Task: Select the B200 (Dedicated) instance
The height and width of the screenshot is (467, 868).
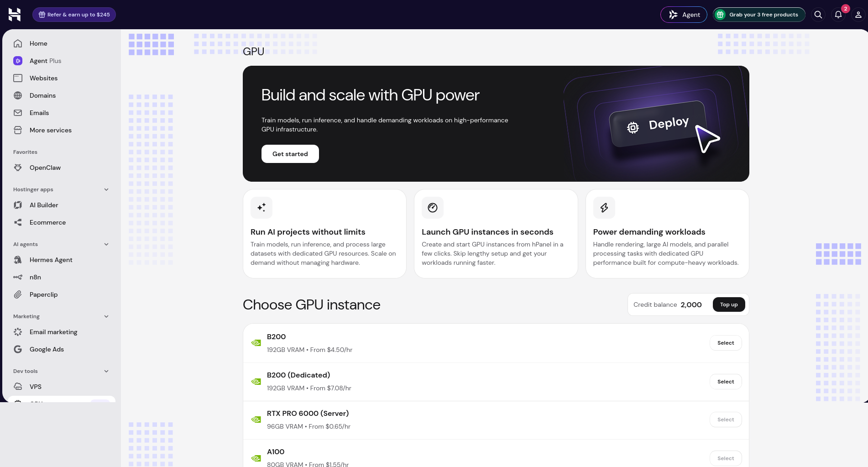Action: click(726, 382)
